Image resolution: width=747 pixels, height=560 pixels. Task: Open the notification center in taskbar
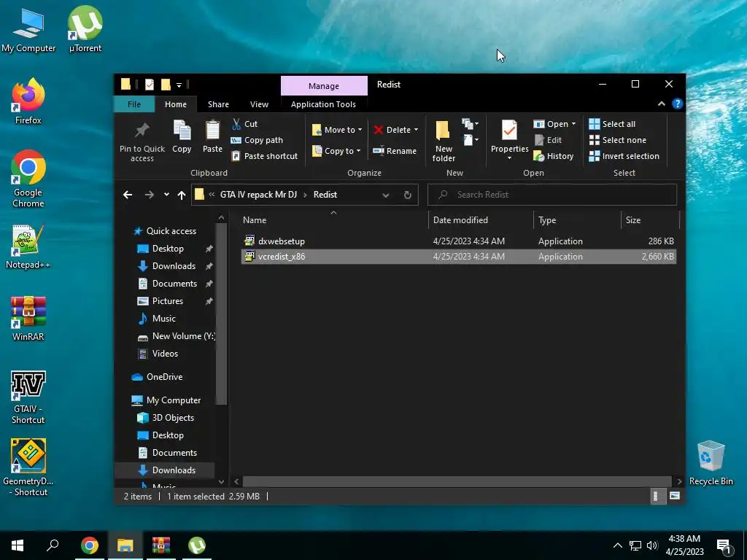[724, 546]
